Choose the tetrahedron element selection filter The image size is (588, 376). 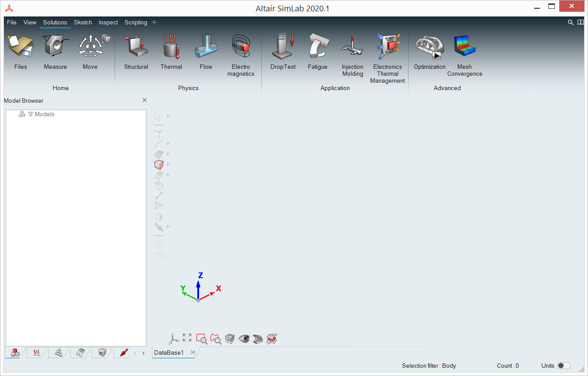click(159, 216)
